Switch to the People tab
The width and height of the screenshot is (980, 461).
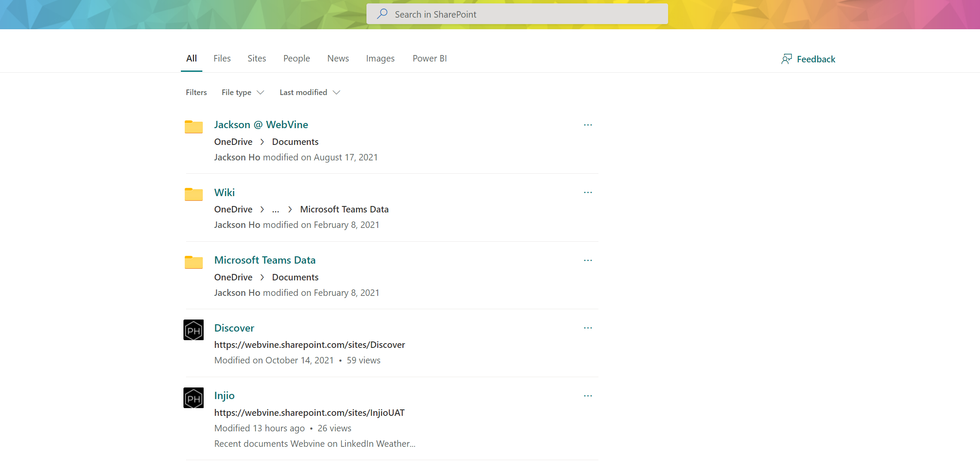click(296, 58)
